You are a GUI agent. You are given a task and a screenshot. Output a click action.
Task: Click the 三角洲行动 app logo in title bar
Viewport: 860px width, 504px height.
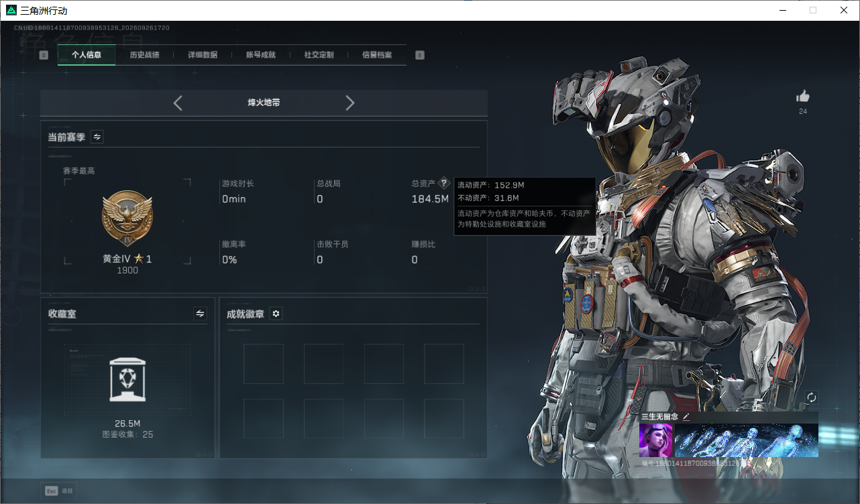(11, 10)
